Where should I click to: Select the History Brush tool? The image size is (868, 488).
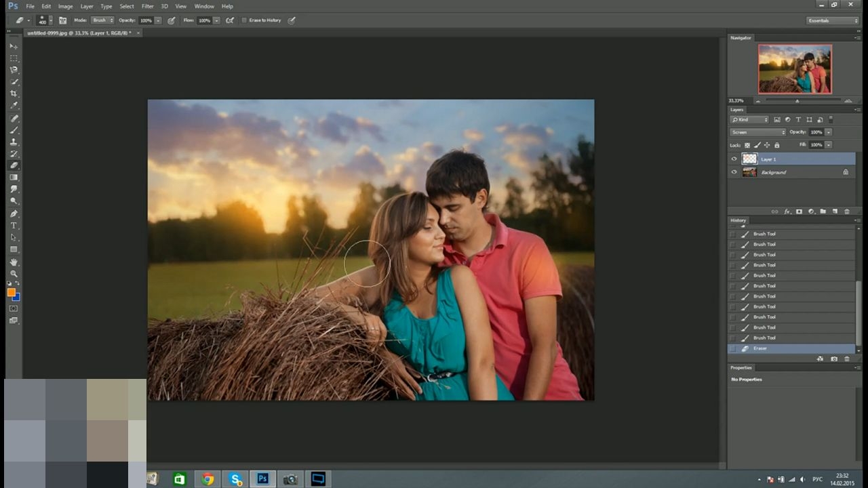[14, 154]
